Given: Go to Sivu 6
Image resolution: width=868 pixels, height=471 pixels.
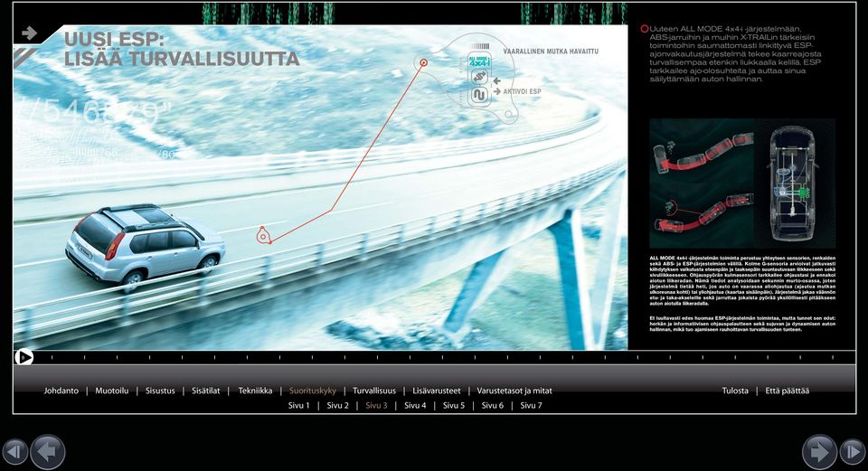Looking at the screenshot, I should click(493, 406).
